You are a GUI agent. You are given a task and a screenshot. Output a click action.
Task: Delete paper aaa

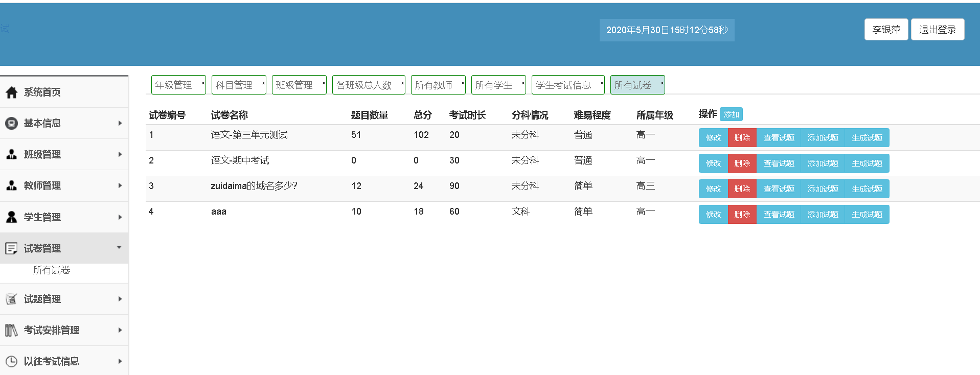742,215
